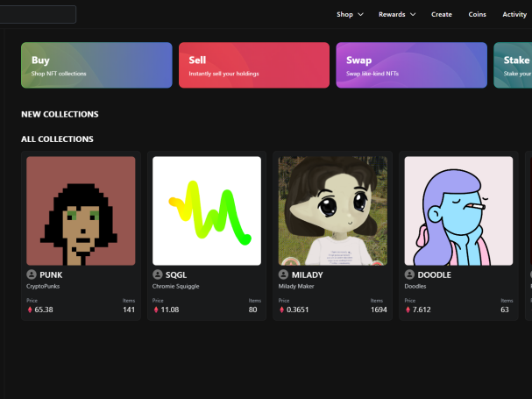The image size is (532, 399).
Task: Open the Chromie Squiggle artwork thumbnail
Action: coord(207,210)
